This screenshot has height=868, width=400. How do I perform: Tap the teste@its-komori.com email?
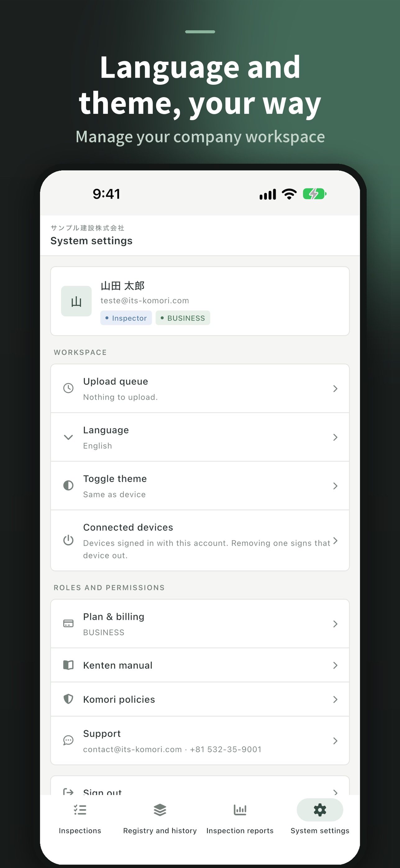tap(145, 300)
